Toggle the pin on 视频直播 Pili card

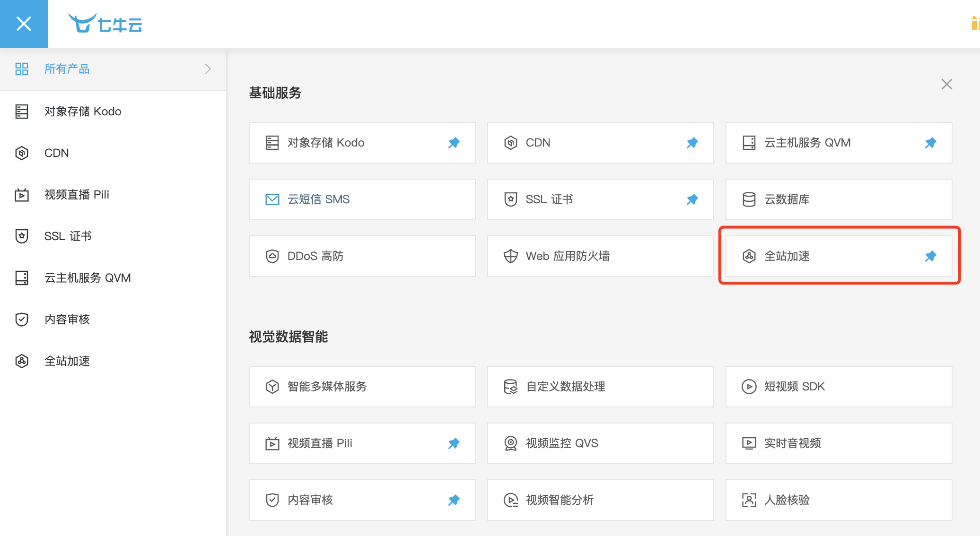pyautogui.click(x=454, y=443)
